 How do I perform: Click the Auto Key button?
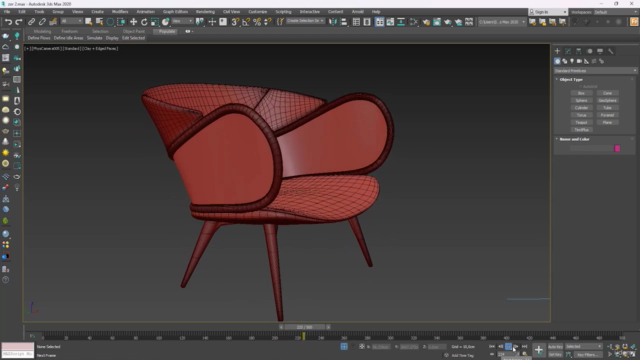(555, 347)
